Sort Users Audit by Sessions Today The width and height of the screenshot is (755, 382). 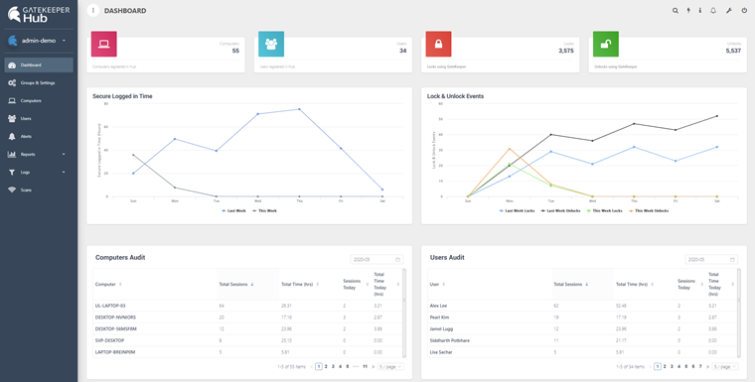coord(690,284)
